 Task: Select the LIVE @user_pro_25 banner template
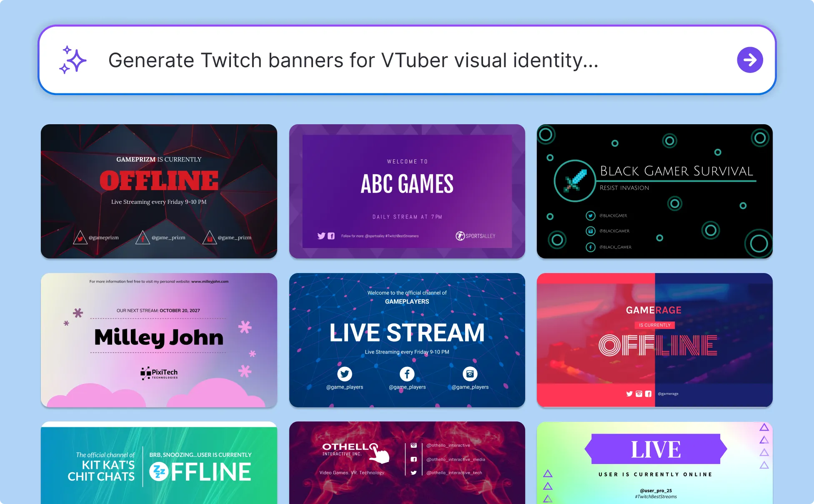(655, 459)
